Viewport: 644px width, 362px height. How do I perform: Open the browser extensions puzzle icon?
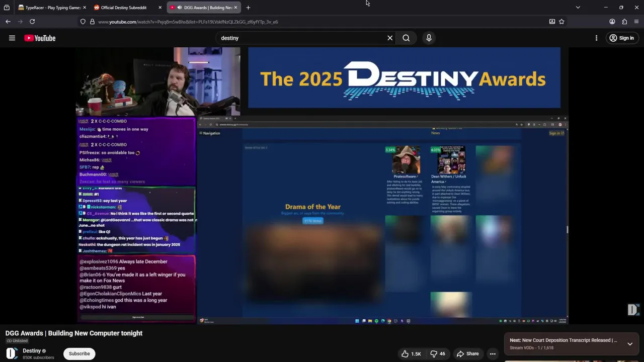click(x=624, y=22)
